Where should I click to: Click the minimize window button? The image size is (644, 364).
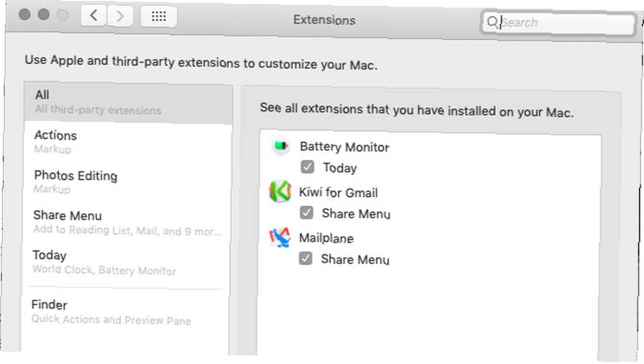(x=44, y=14)
